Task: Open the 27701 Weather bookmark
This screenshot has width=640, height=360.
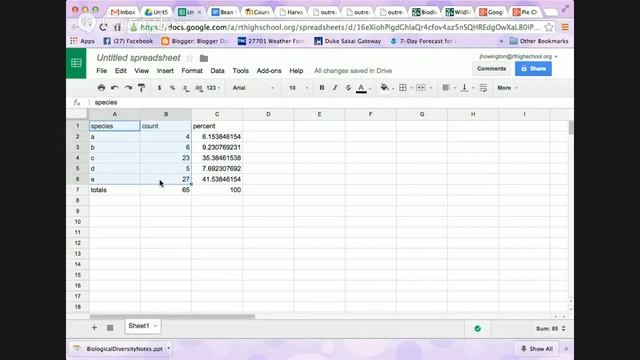Action: [271, 41]
